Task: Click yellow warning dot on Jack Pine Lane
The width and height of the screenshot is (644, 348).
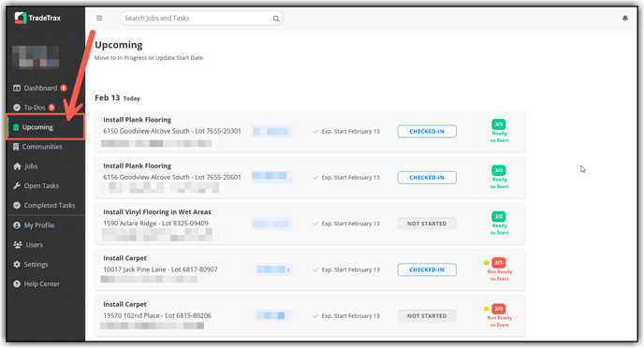Action: pyautogui.click(x=487, y=263)
